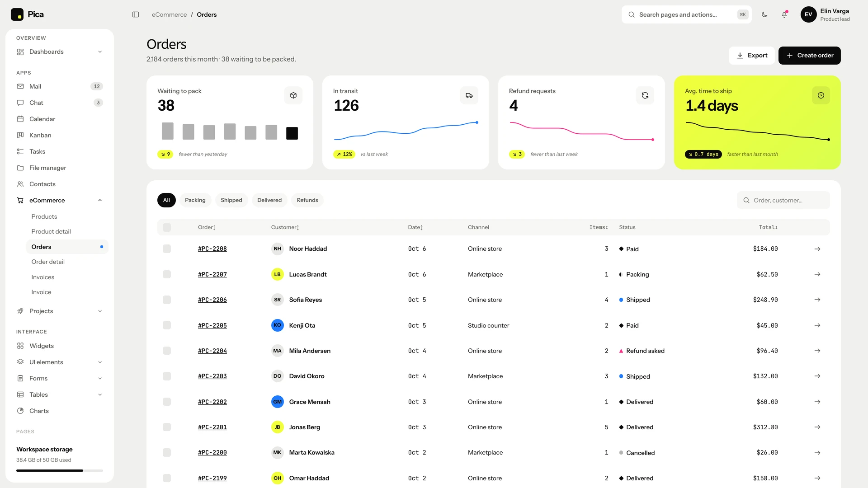Click Create order button
Screen dimensions: 868x488
(x=810, y=56)
